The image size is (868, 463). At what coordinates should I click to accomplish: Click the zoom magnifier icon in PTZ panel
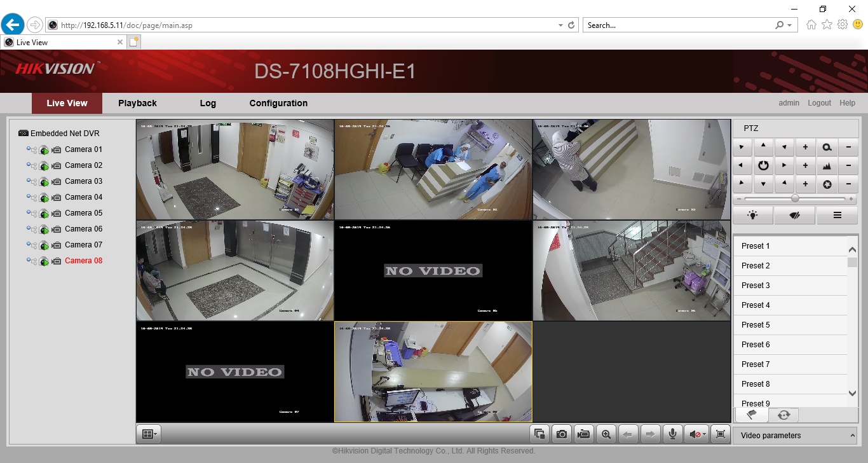(x=827, y=147)
